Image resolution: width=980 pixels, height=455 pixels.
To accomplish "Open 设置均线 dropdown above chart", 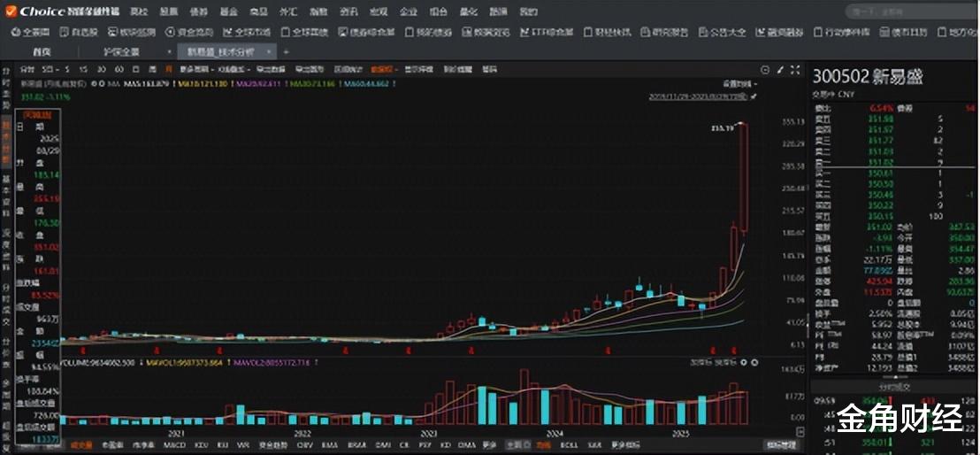I will (x=739, y=83).
